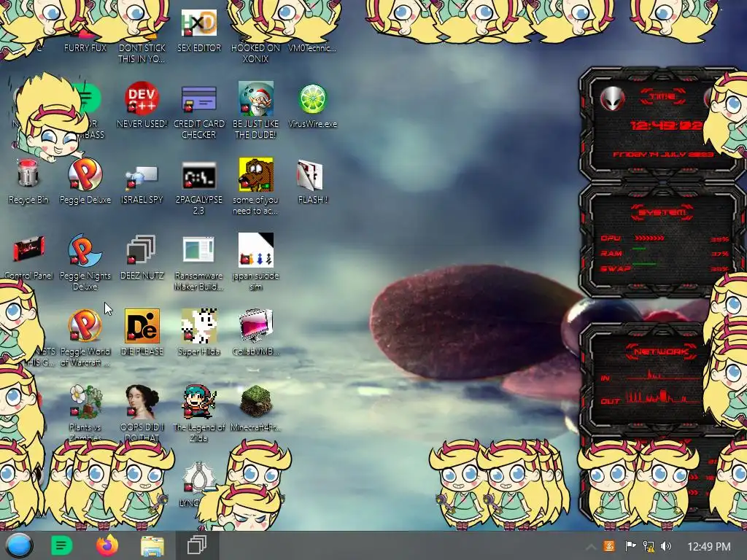Screen dimensions: 747x560
Task: Click the widget date Friday 14 July text
Action: click(662, 155)
